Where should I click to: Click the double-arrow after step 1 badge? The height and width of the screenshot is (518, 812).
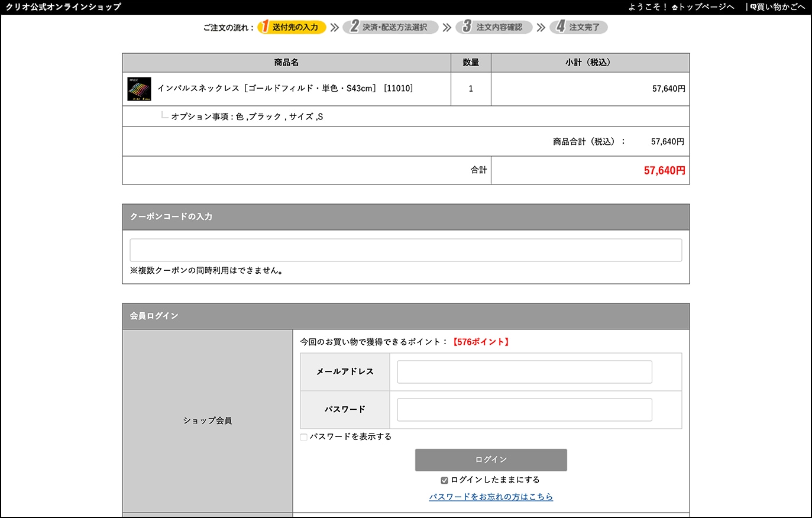coord(335,27)
